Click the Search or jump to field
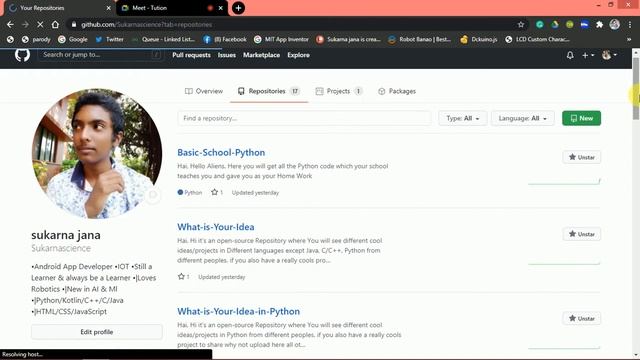Screen dimensions: 640x360 [x=100, y=55]
